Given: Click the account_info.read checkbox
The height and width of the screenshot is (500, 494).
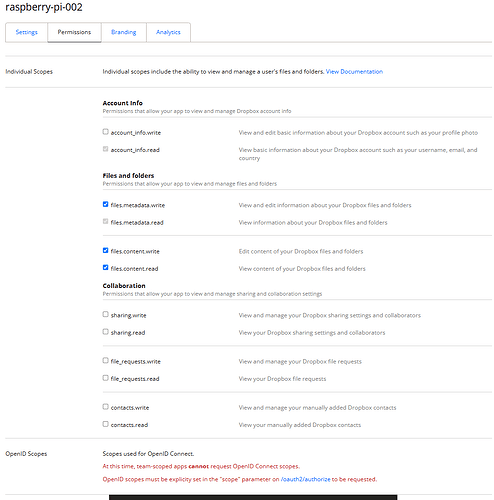Looking at the screenshot, I should click(105, 149).
